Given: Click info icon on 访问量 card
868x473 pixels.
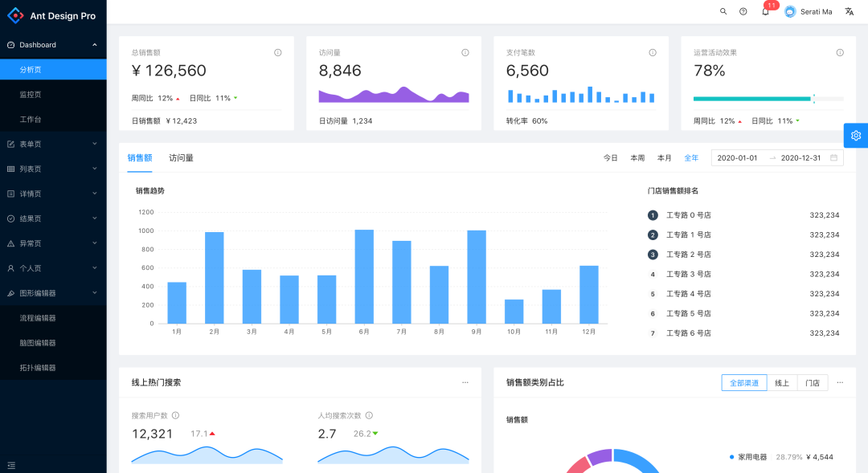Looking at the screenshot, I should click(x=465, y=53).
